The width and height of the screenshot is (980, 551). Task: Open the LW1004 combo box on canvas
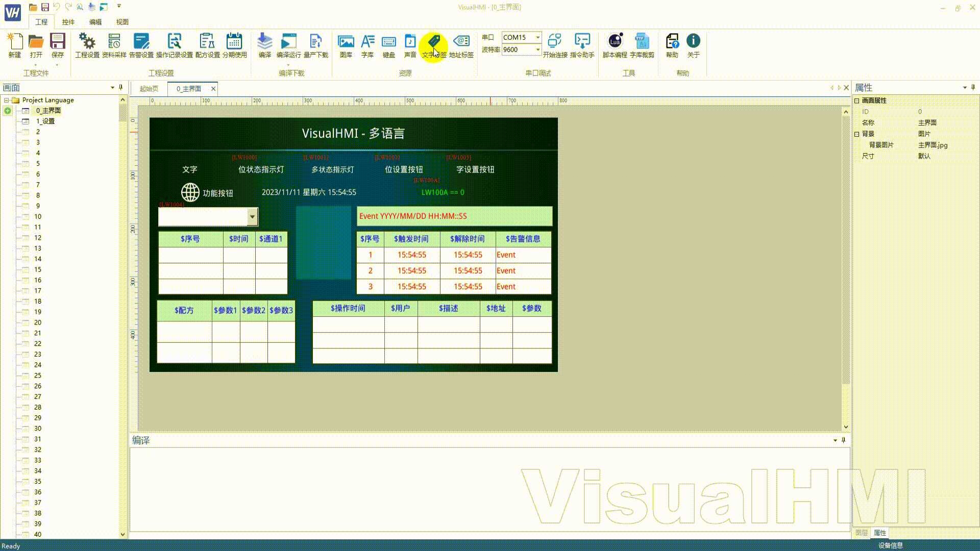click(x=252, y=217)
